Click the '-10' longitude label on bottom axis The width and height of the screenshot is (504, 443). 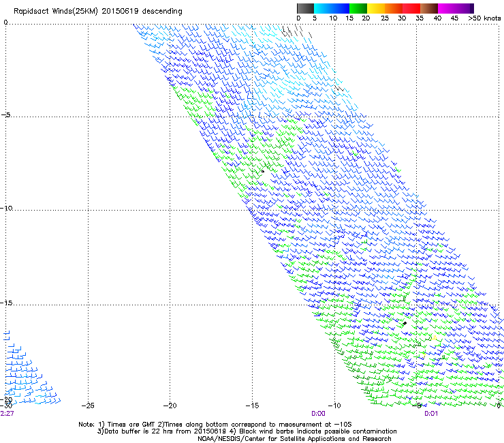click(x=334, y=406)
